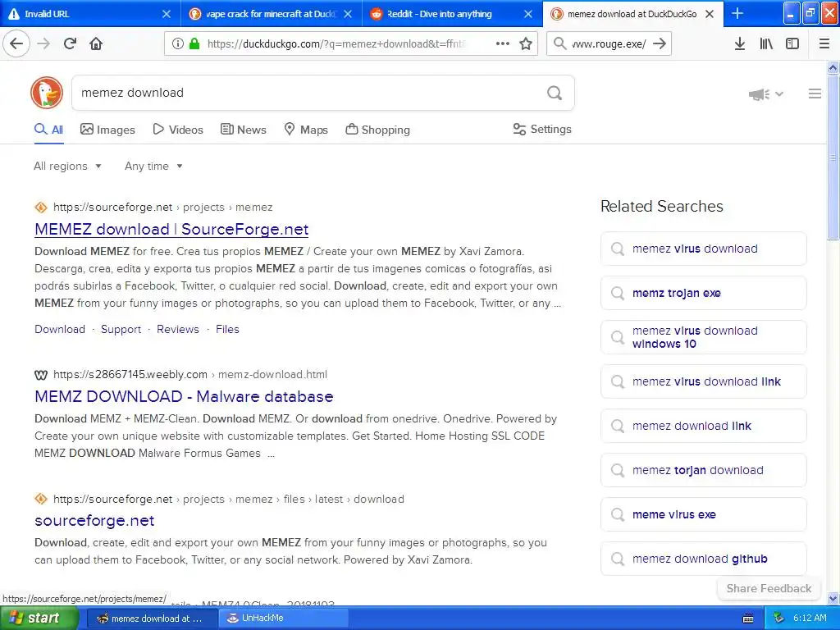Screen dimensions: 840x630
Task: Switch to UnHackMe in the taskbar
Action: point(283,619)
